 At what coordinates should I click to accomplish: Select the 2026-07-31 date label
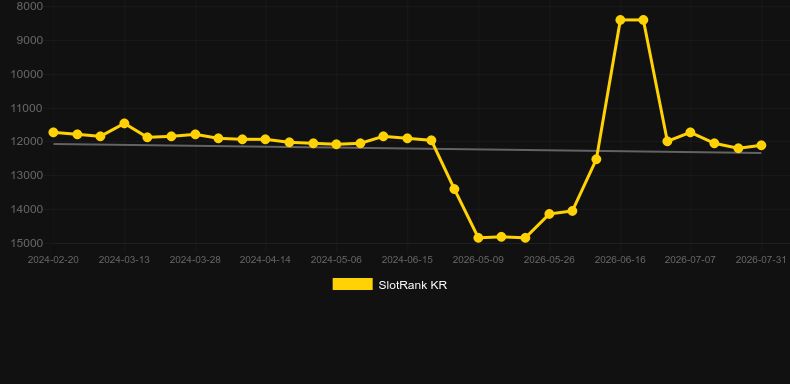coord(761,260)
